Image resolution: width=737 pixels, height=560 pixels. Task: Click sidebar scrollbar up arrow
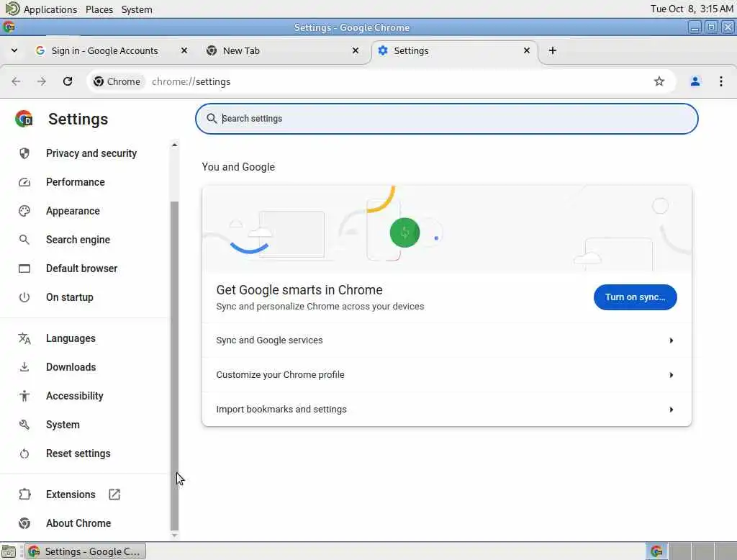tap(174, 145)
